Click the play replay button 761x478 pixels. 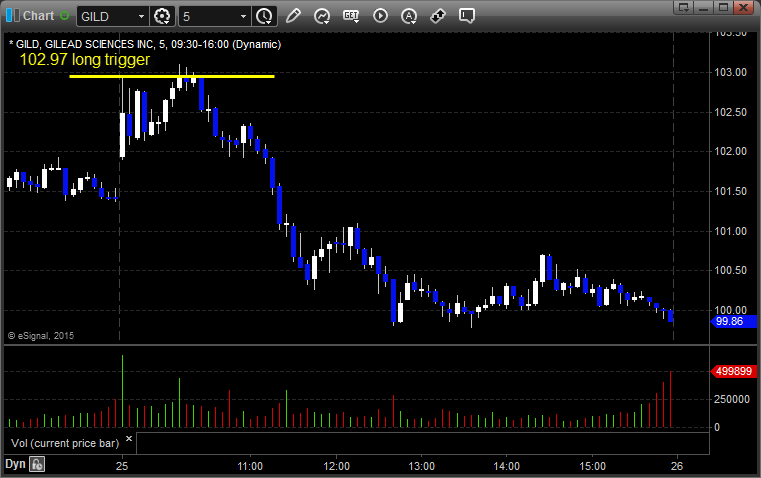(x=380, y=16)
